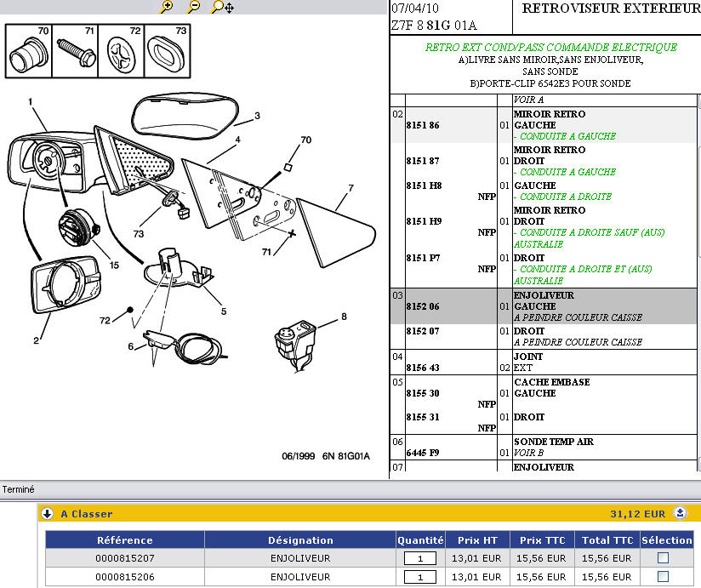Select the zoom and pan tool icon

coord(223,7)
